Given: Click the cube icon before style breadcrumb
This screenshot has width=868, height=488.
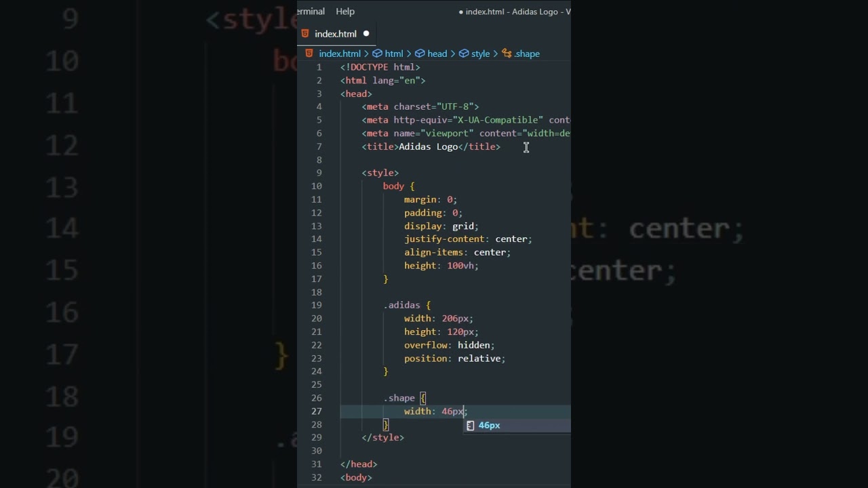Looking at the screenshot, I should click(465, 54).
